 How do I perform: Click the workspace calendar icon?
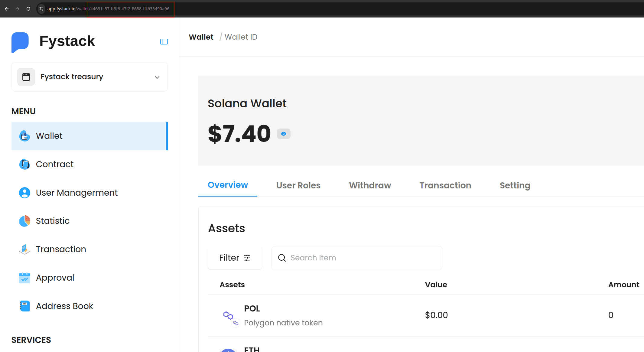coord(26,77)
